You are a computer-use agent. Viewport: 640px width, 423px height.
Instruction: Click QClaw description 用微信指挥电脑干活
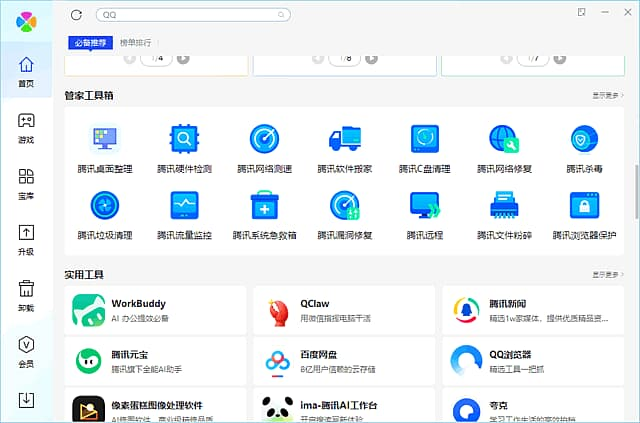(336, 318)
